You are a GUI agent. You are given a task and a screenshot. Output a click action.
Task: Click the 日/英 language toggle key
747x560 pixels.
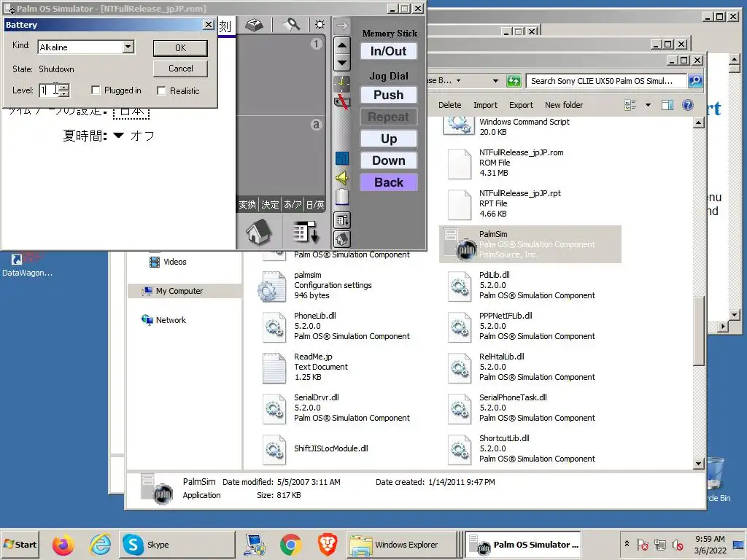coord(315,205)
